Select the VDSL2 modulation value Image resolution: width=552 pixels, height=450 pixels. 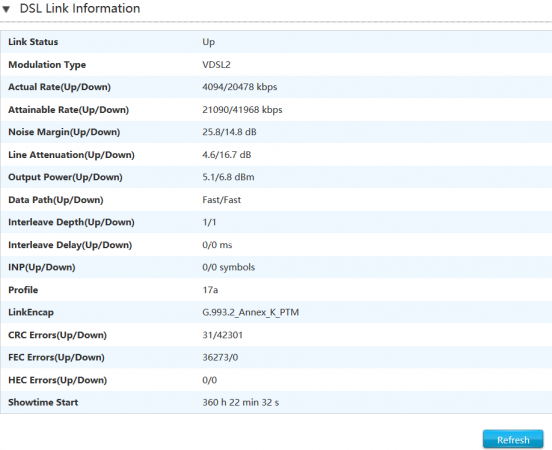pyautogui.click(x=216, y=65)
